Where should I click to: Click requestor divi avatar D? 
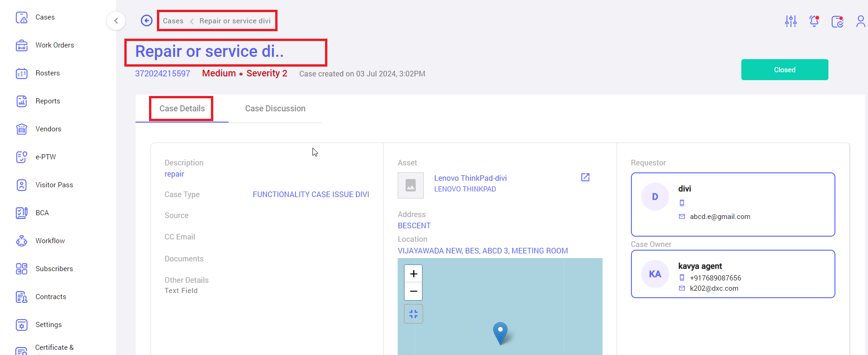(x=655, y=197)
